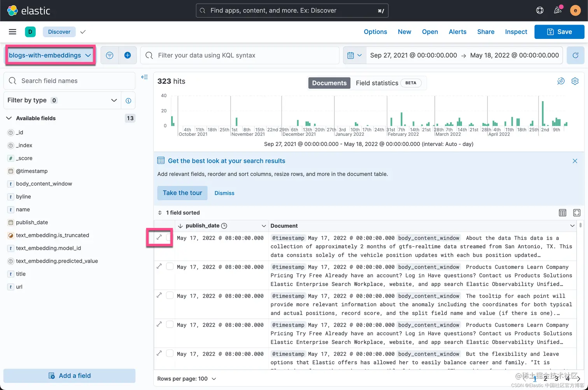Select the _score field
This screenshot has height=390, width=588.
pos(24,158)
